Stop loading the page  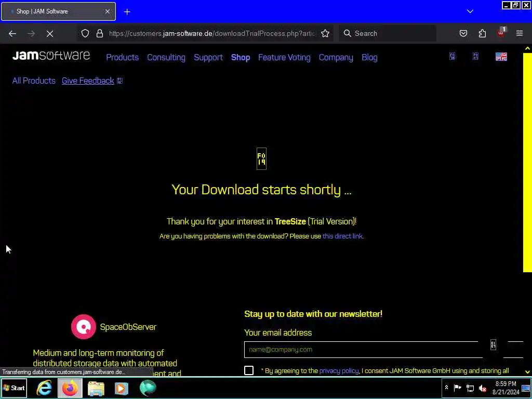(x=50, y=33)
